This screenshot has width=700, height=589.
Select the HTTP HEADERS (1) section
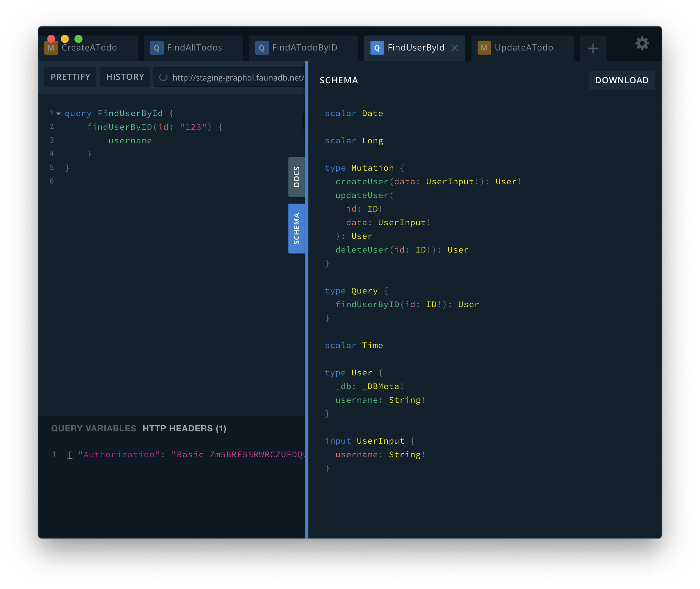(185, 428)
